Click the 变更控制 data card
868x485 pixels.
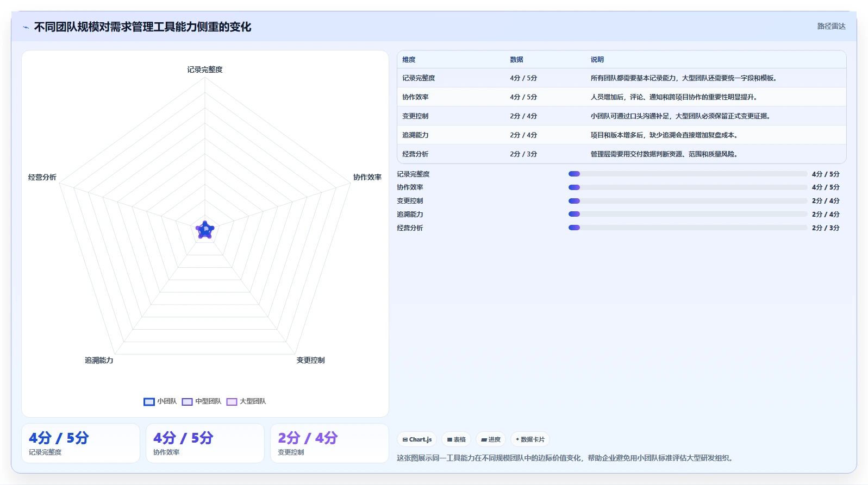pyautogui.click(x=329, y=443)
